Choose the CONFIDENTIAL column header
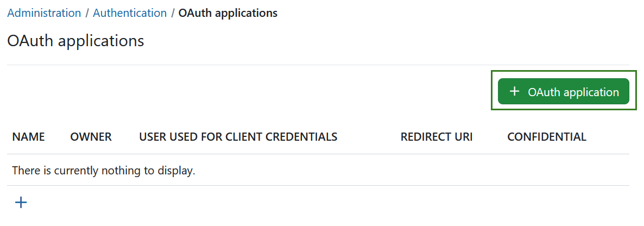This screenshot has height=226, width=644. pos(546,137)
